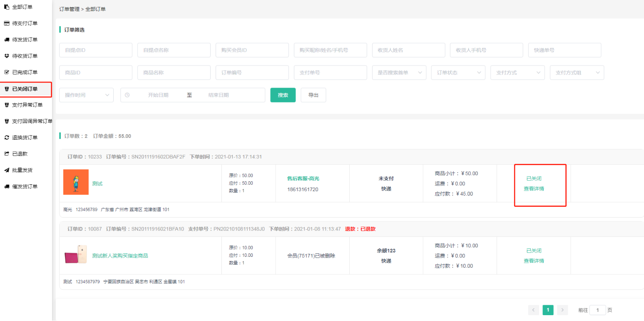Expand the 订单状态 dropdown
Screen dimensions: 644x321
[x=458, y=73]
